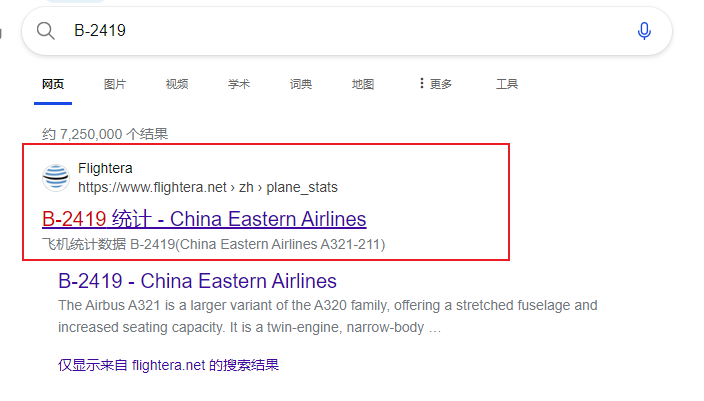704x401 pixels.
Task: Click the 飞机统计数据 result description
Action: (x=214, y=244)
